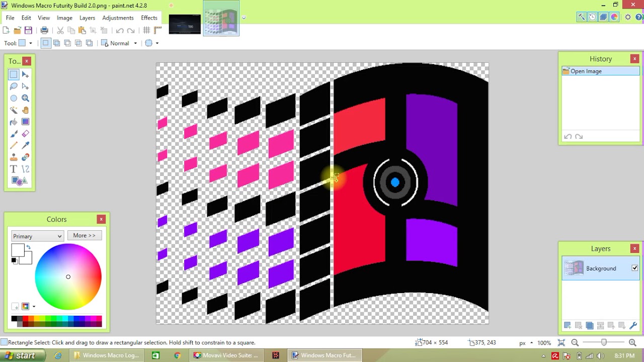
Task: Zoom out with the minus magnifier
Action: [575, 342]
